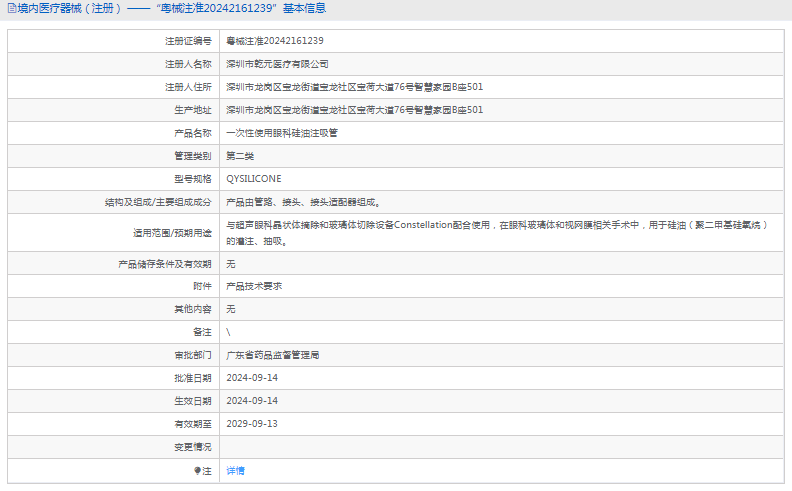792x491 pixels.
Task: Select the 生产地址 address value
Action: tap(355, 110)
